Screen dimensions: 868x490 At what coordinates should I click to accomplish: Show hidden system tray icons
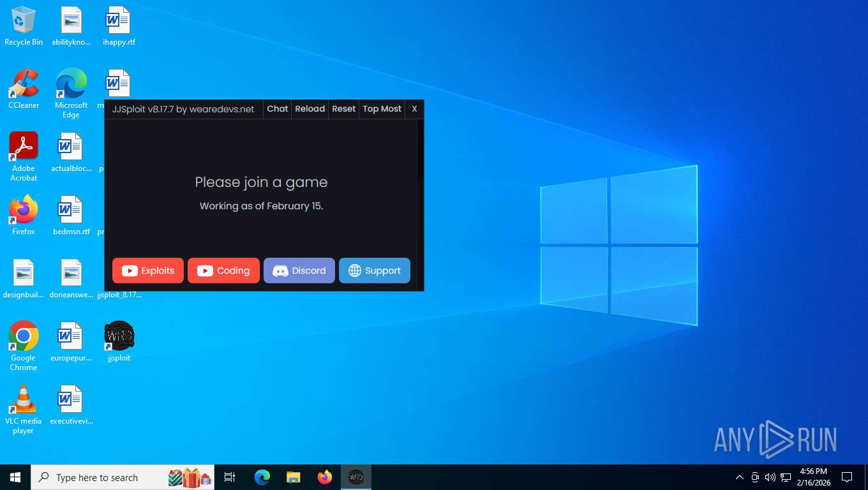click(x=740, y=477)
